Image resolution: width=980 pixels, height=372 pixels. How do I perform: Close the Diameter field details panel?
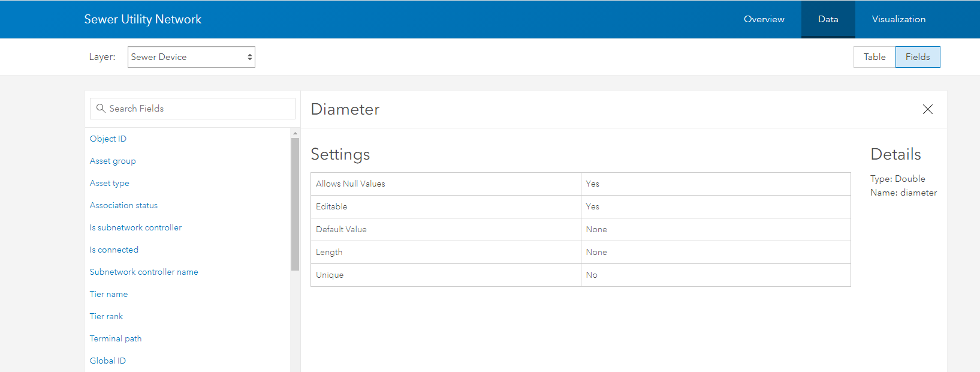(927, 109)
